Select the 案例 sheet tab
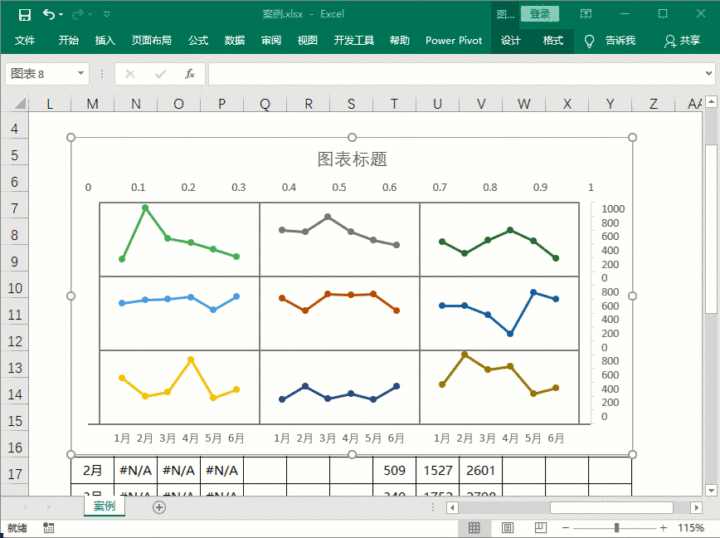Image resolution: width=720 pixels, height=538 pixels. pos(104,506)
